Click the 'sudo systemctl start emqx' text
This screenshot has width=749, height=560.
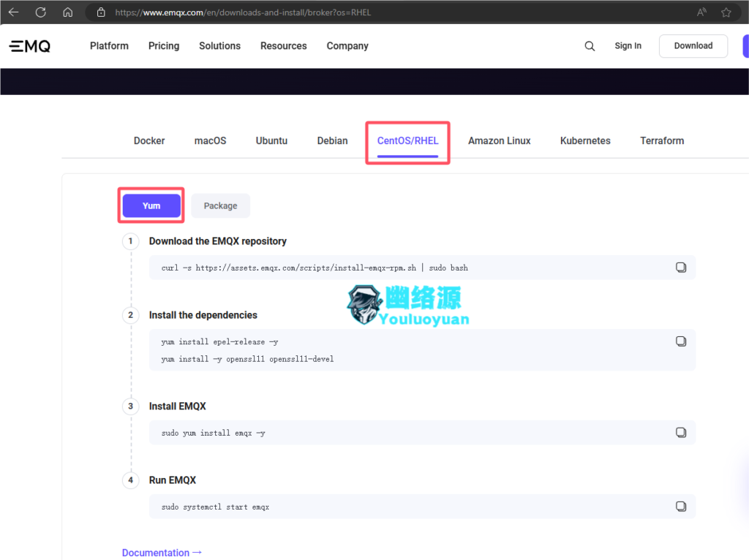point(216,507)
